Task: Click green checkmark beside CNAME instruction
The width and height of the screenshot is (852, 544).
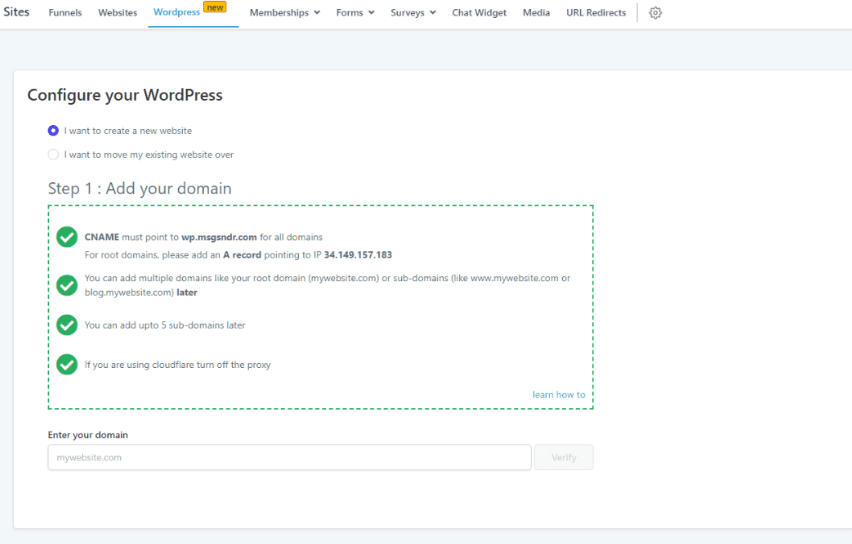Action: (x=67, y=237)
